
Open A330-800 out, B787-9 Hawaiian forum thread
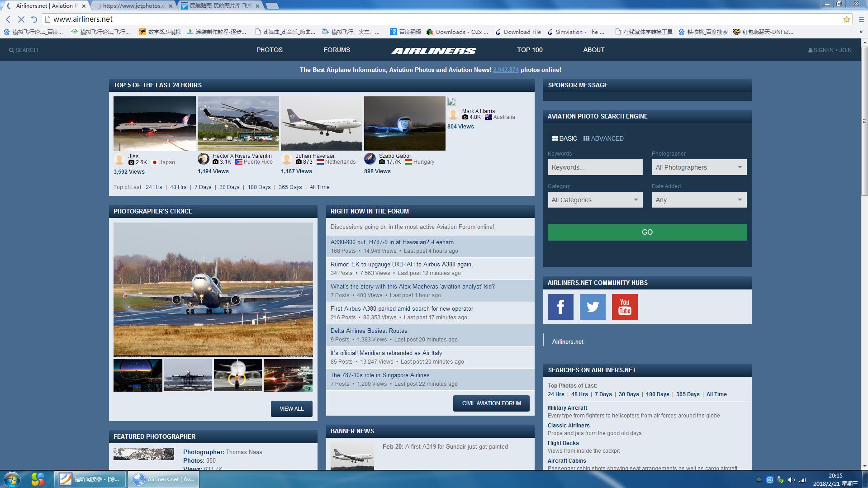pyautogui.click(x=392, y=242)
